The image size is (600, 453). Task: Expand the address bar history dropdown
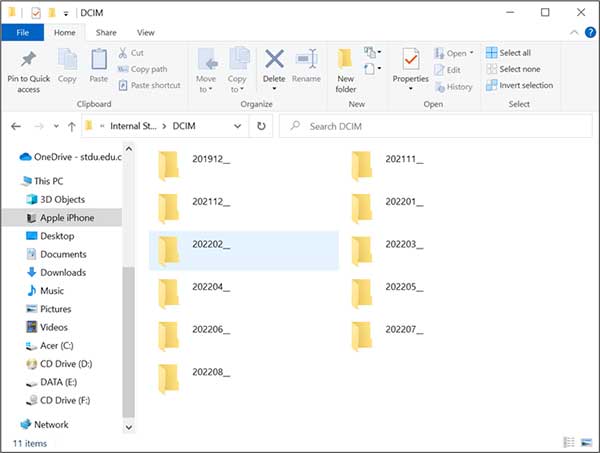pos(238,126)
